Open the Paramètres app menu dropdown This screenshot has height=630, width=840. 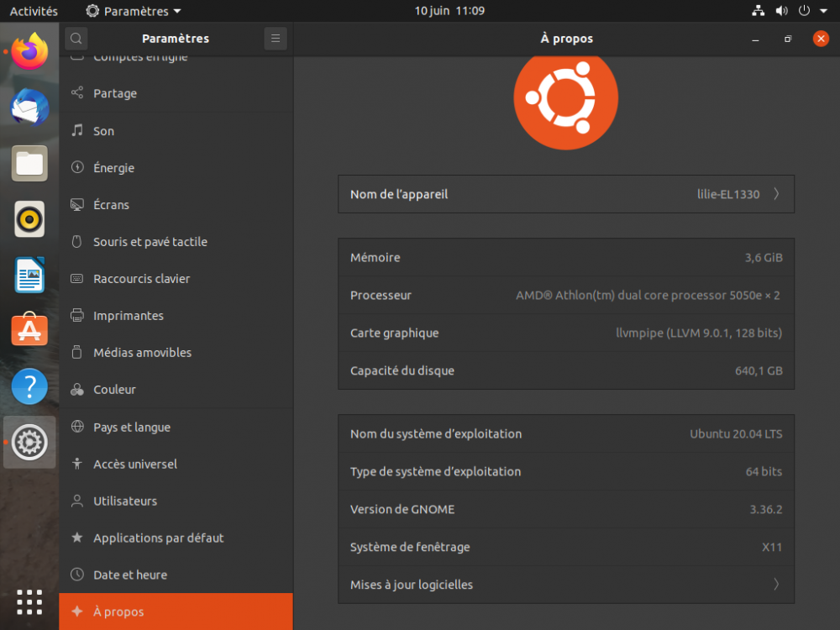pos(134,11)
